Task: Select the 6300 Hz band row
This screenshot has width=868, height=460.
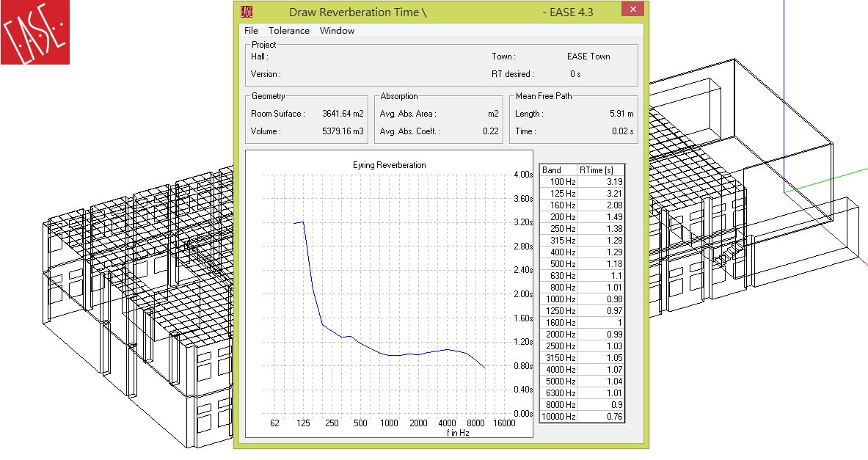Action: 582,393
